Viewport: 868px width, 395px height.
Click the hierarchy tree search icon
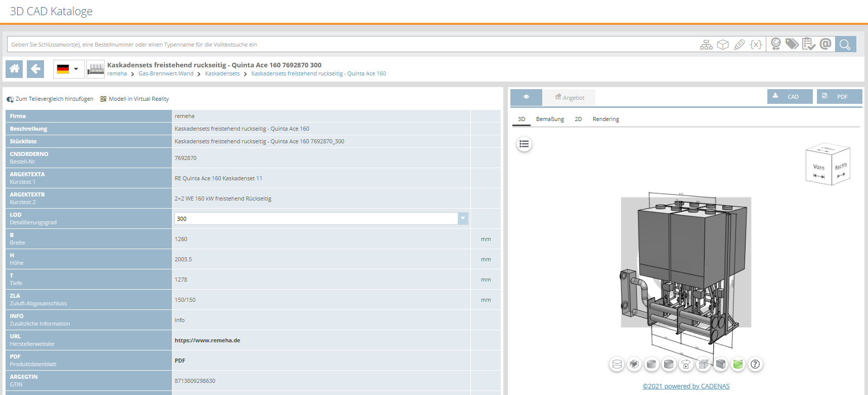[x=706, y=45]
